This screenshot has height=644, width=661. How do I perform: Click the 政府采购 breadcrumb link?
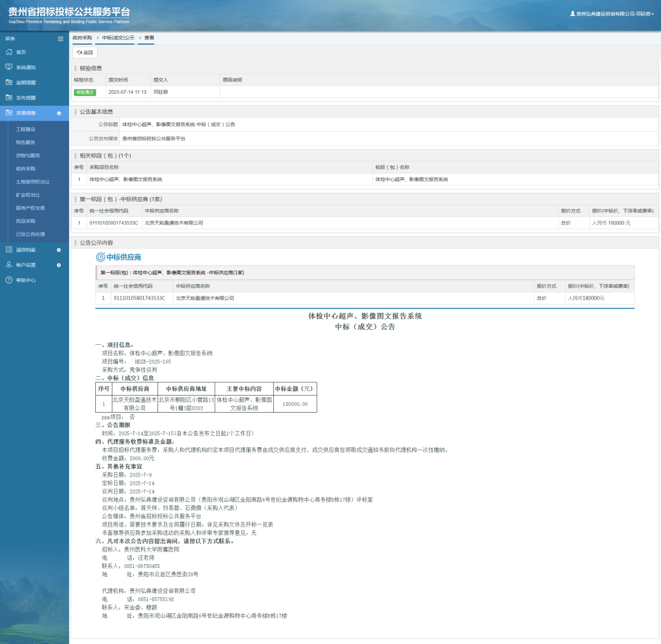(82, 38)
